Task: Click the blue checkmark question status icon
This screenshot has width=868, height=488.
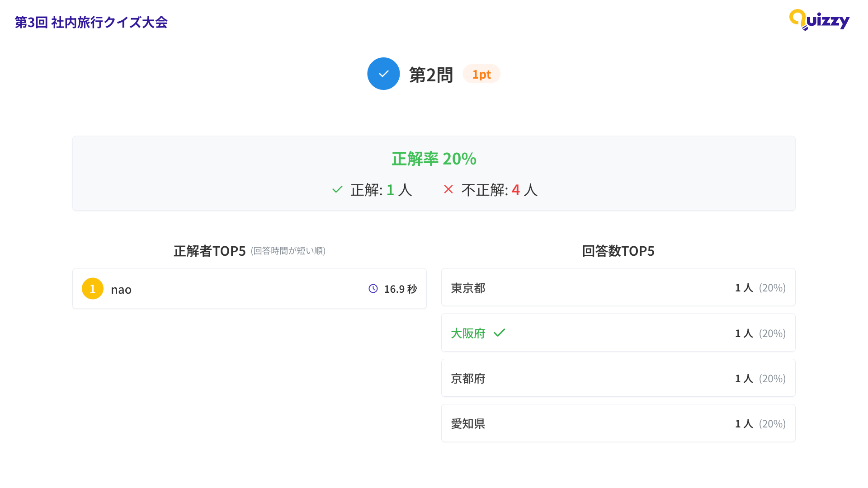Action: pos(383,74)
